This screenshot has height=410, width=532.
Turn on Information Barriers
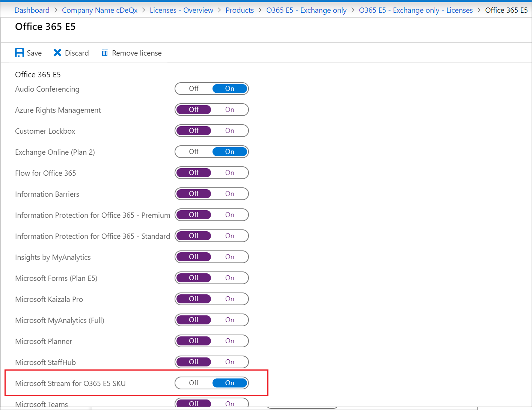coord(229,194)
